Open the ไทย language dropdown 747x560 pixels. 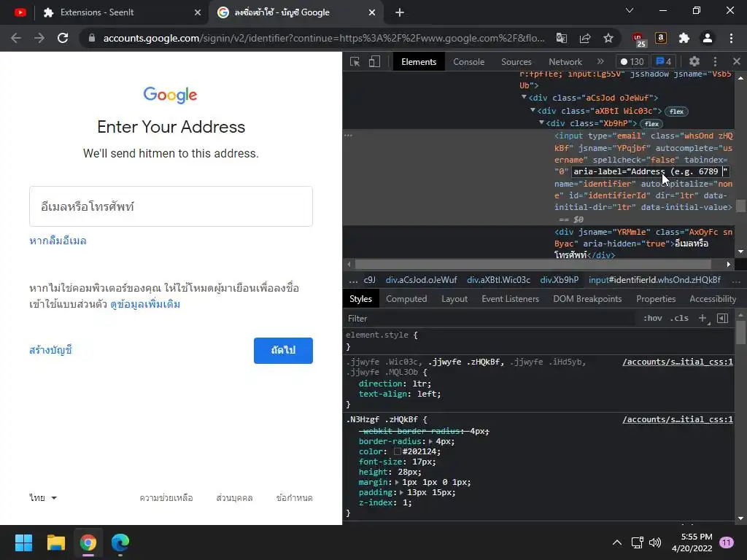click(x=43, y=497)
